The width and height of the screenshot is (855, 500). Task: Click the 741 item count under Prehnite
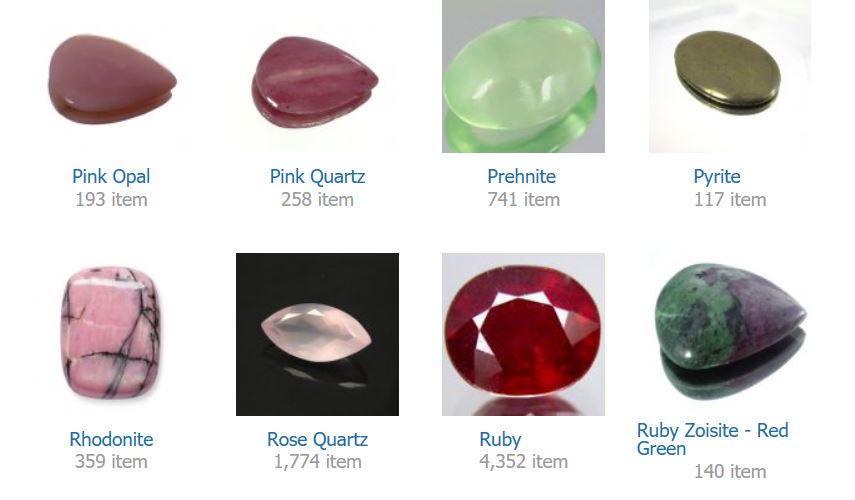(x=523, y=200)
